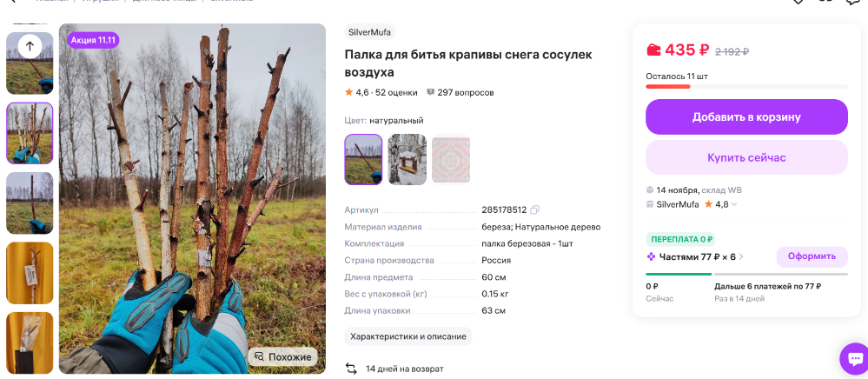Click the Похожие similar-items search icon
The height and width of the screenshot is (379, 868).
pyautogui.click(x=259, y=357)
